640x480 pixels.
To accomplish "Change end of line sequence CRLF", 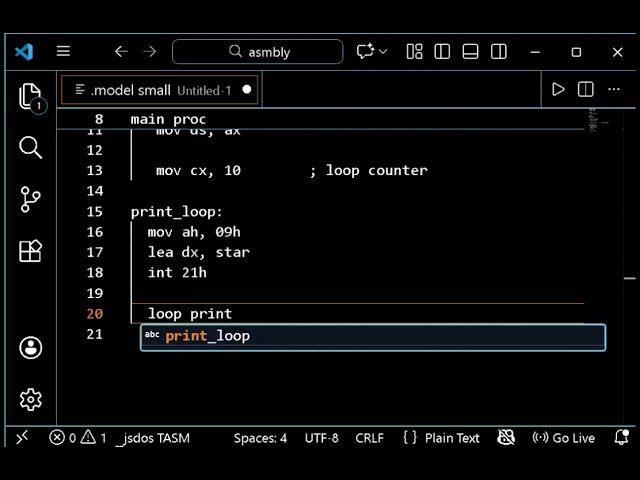I will [x=369, y=438].
